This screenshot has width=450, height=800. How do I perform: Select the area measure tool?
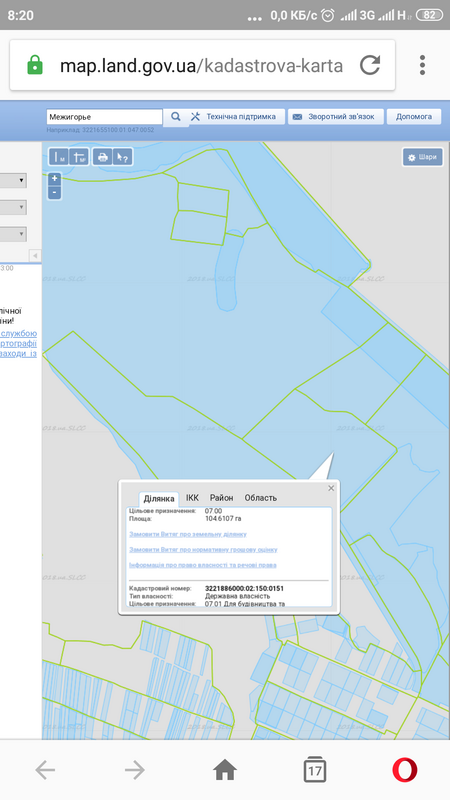(79, 157)
